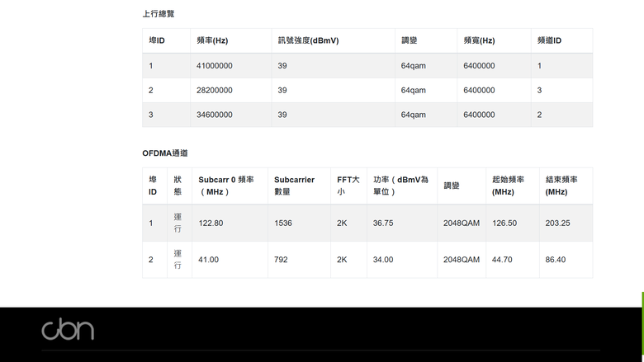Select subcarrier count 792
The image size is (644, 362).
click(x=281, y=260)
